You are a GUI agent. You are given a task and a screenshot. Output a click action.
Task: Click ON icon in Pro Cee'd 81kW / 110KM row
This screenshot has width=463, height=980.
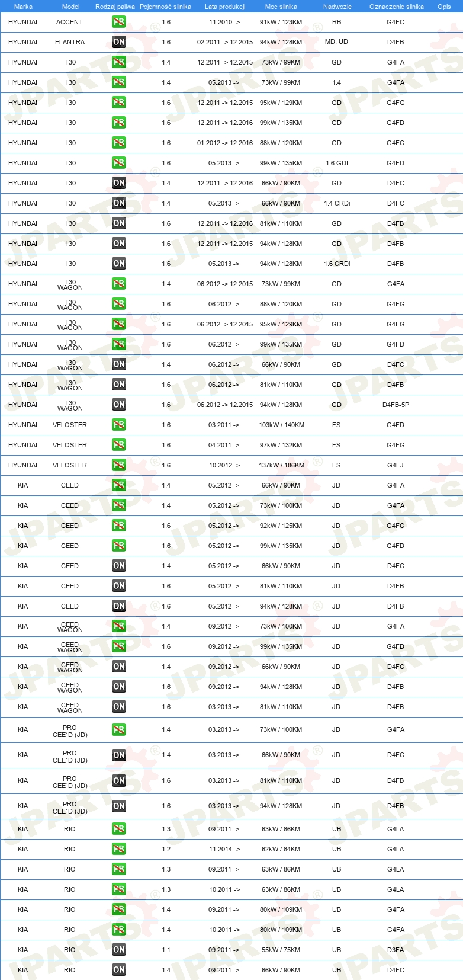[119, 781]
